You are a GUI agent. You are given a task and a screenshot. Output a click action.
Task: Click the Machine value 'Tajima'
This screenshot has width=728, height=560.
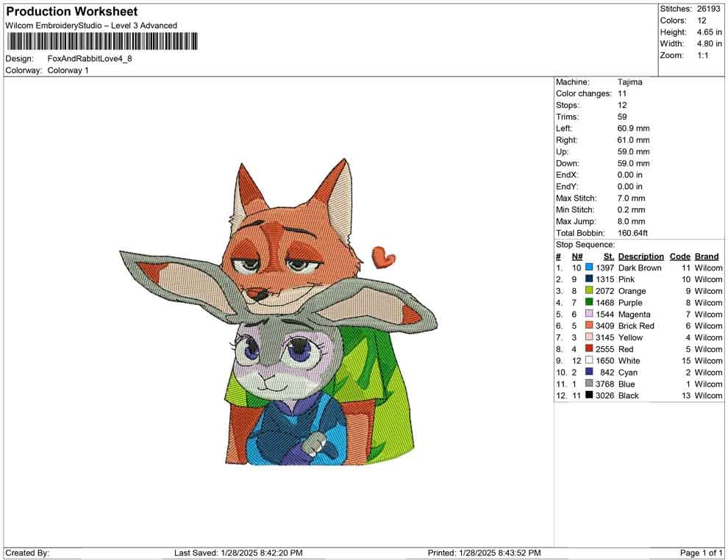629,82
